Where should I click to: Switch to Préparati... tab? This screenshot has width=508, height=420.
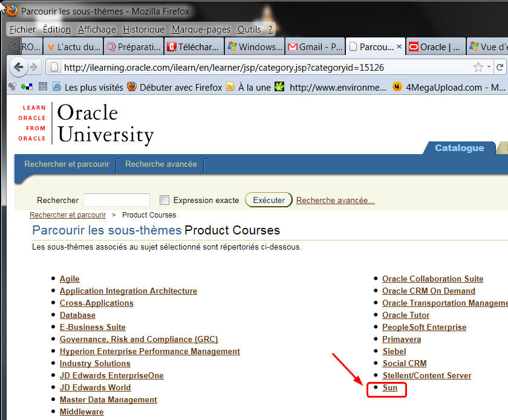coord(134,47)
